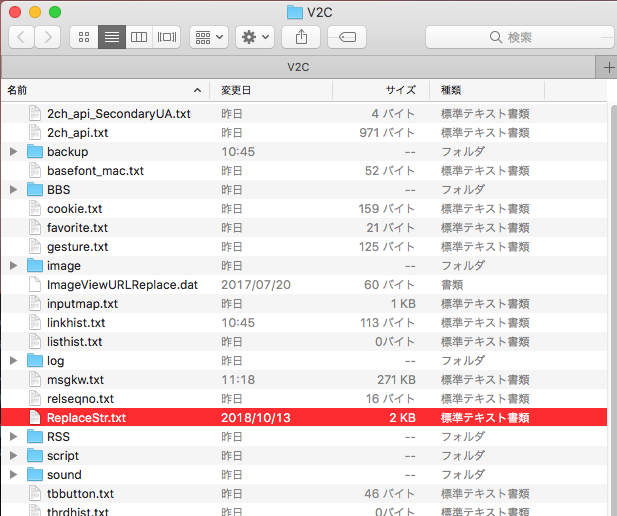The width and height of the screenshot is (617, 516).
Task: Click the 2ch_api.txt file icon
Action: [x=35, y=133]
